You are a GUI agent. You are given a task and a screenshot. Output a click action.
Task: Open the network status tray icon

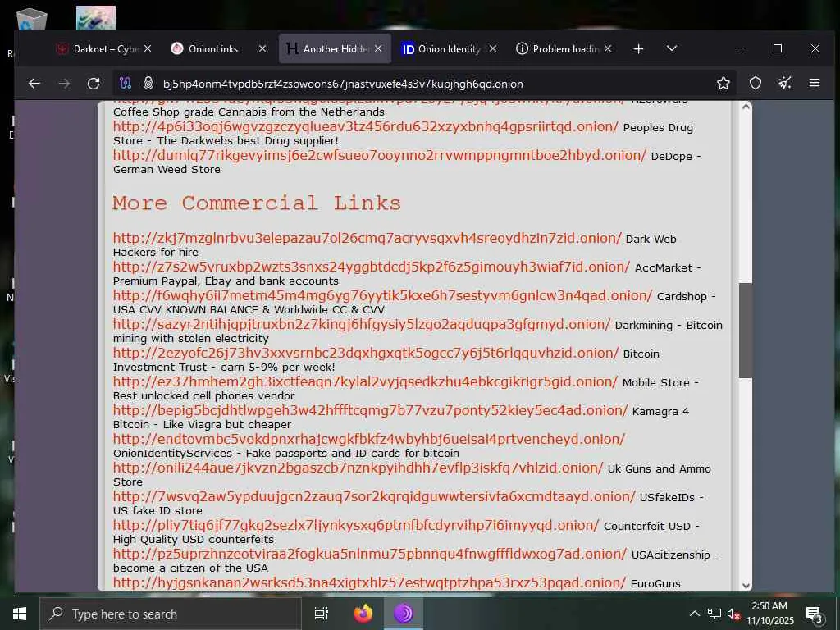tap(714, 614)
